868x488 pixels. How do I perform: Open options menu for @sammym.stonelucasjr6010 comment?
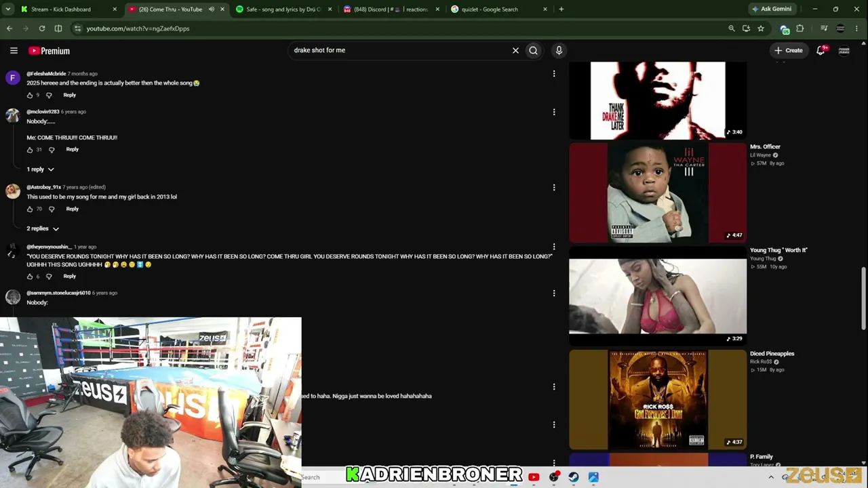point(554,293)
